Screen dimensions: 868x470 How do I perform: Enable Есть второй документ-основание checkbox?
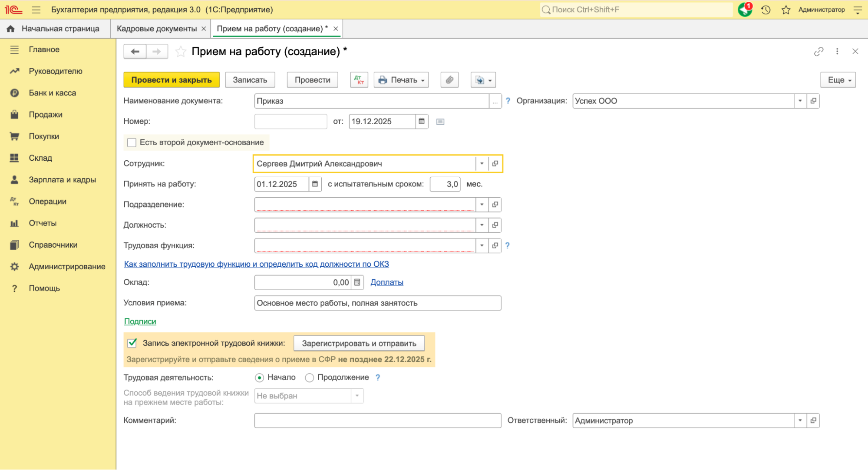(132, 142)
